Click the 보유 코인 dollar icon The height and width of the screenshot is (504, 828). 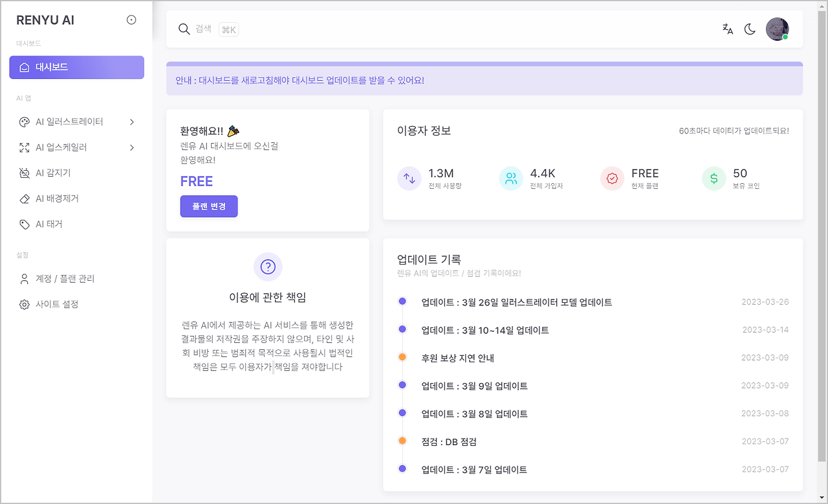[714, 178]
